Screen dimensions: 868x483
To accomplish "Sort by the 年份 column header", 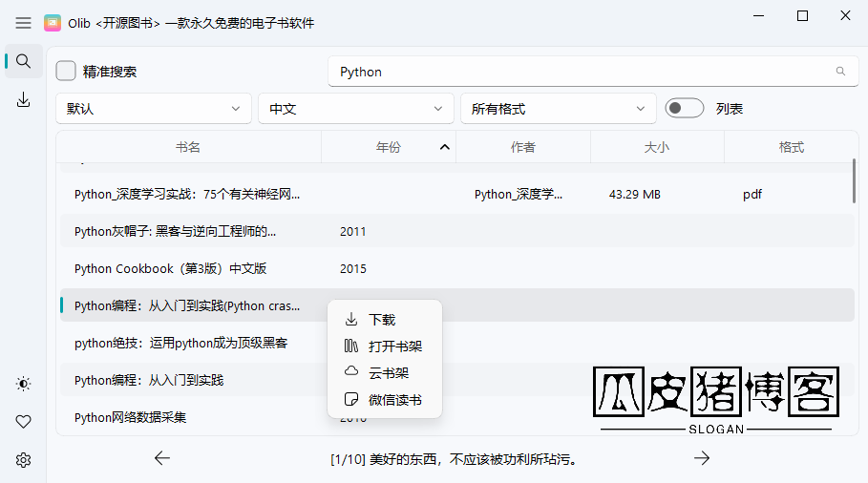I will [x=389, y=147].
